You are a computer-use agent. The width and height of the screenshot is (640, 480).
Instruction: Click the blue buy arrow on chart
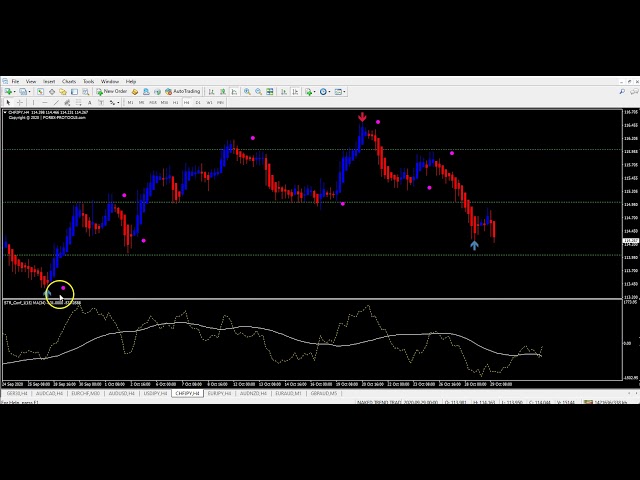coord(474,245)
